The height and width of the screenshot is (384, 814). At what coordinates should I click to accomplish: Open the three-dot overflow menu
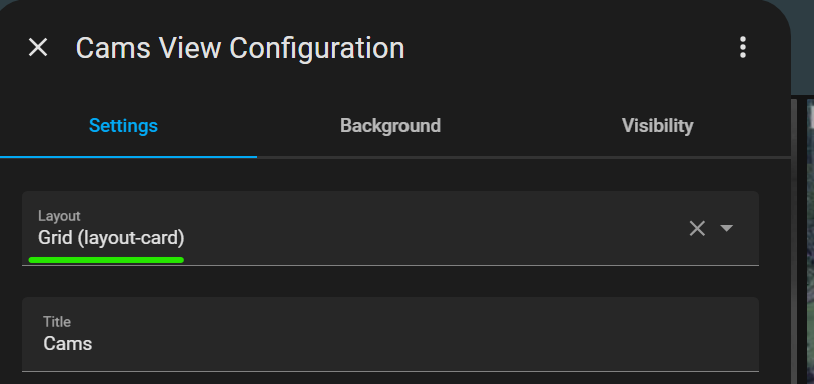pos(743,47)
